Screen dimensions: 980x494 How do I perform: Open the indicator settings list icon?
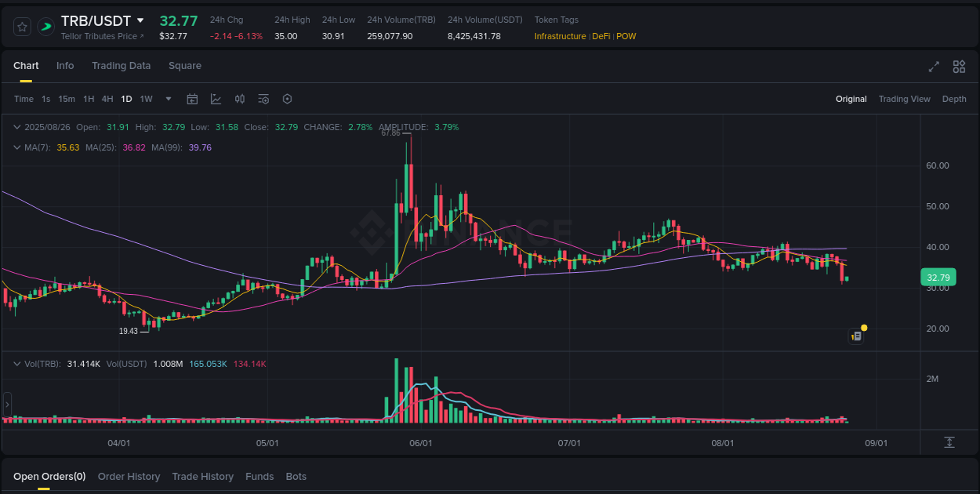[263, 99]
